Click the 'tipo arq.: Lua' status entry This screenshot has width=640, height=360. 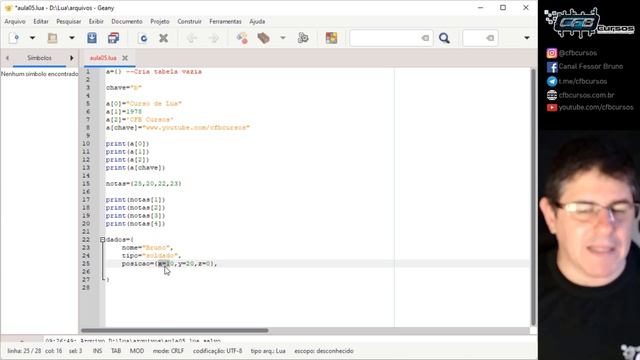268,351
